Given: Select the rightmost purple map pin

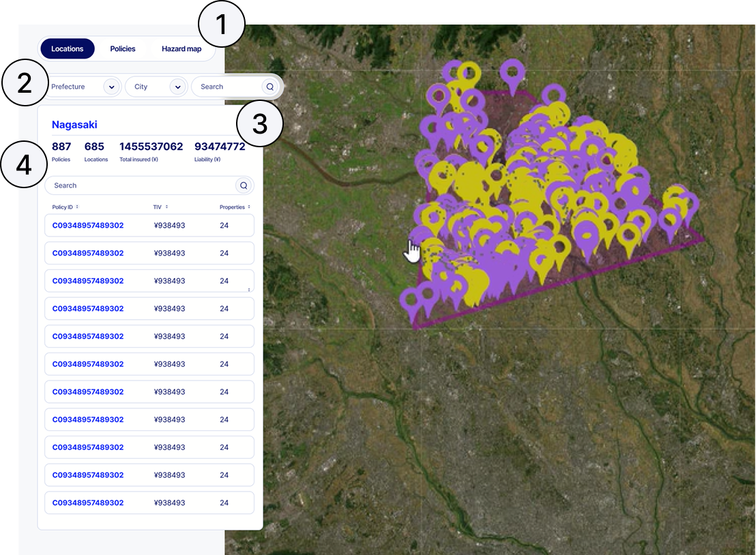Looking at the screenshot, I should (x=688, y=202).
